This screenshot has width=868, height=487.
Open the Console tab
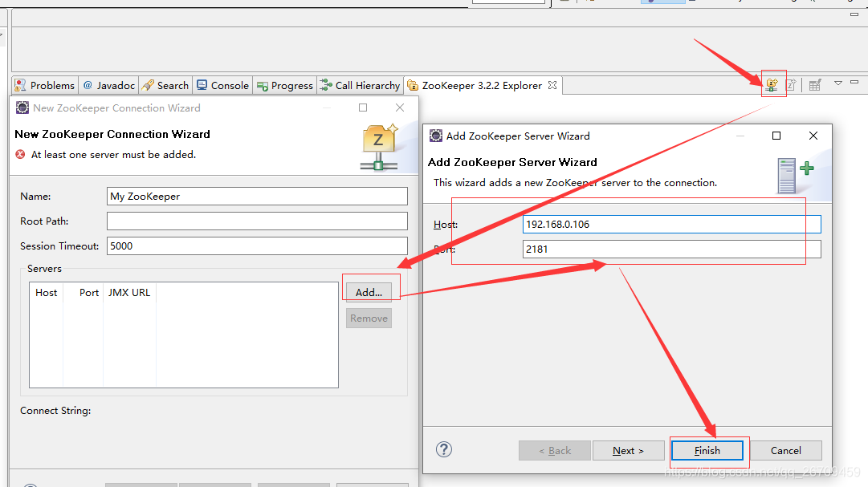tap(223, 85)
